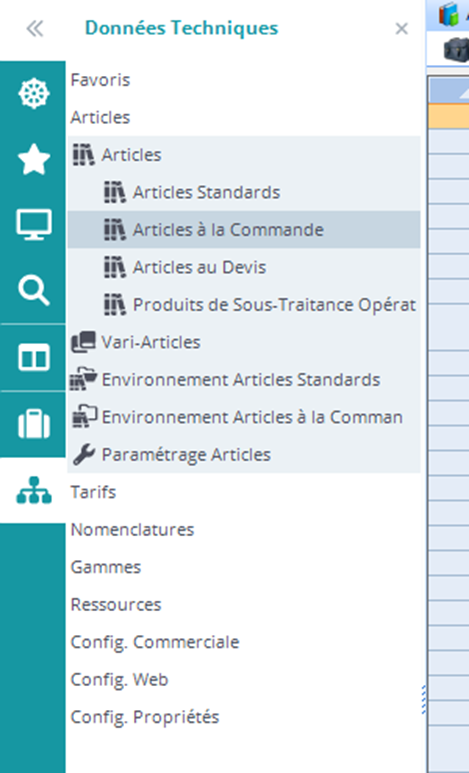
Task: Expand the Nomenclatures section
Action: [132, 529]
